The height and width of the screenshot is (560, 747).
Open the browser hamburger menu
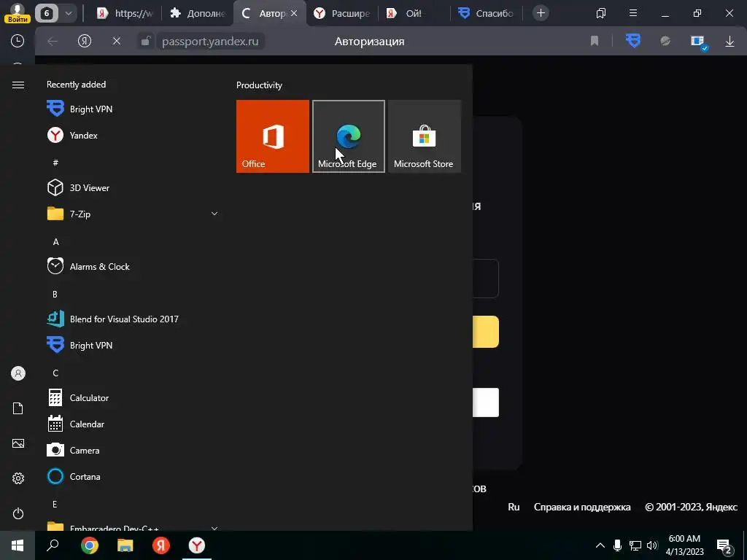633,13
